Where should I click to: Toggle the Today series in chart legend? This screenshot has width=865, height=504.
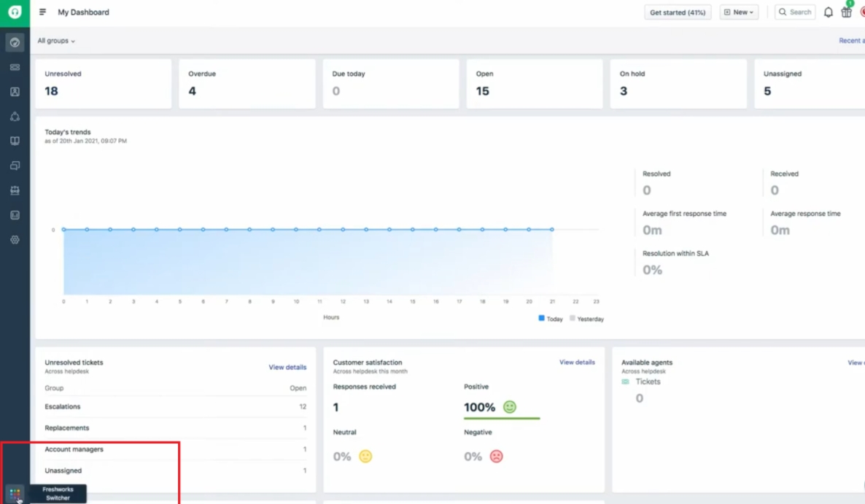click(551, 319)
